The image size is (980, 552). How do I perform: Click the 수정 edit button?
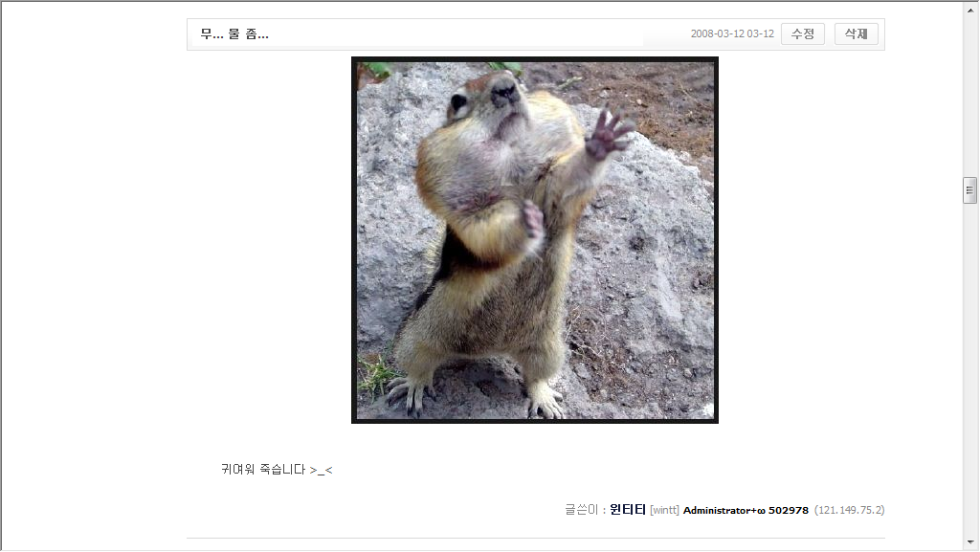803,33
